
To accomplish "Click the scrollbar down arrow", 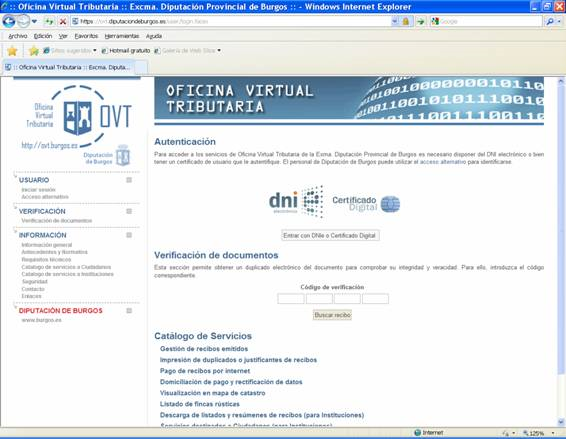I will [561, 422].
